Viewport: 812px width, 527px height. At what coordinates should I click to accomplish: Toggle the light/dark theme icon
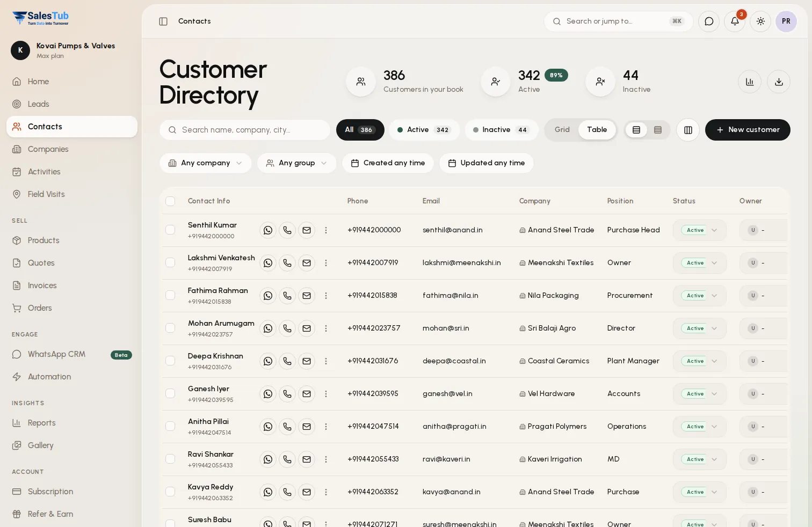pos(760,21)
